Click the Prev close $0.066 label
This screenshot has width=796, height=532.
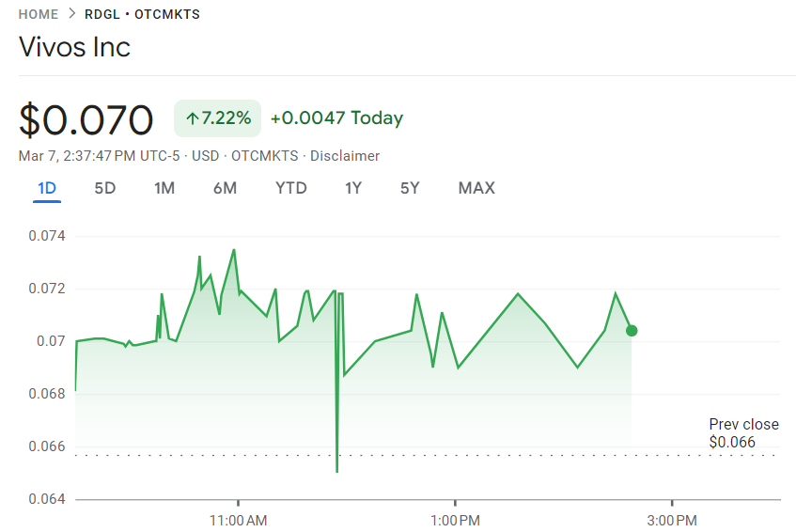click(x=743, y=433)
